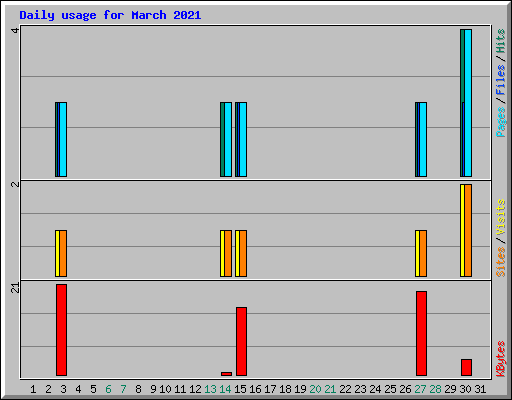This screenshot has height=400, width=512.
Task: Click day label "31" on the x-axis
Action: point(480,389)
